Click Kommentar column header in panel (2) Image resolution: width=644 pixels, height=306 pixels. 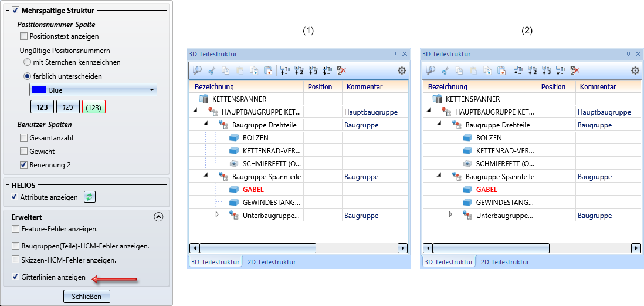point(607,86)
